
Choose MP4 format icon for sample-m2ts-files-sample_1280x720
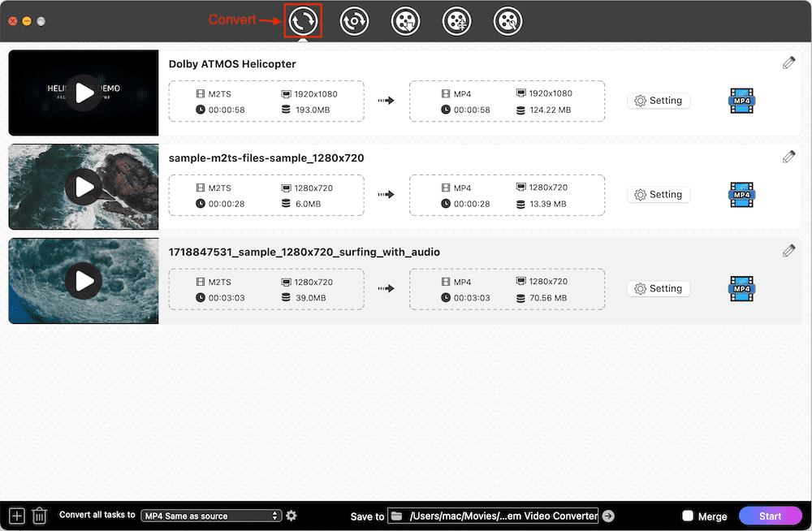tap(741, 195)
